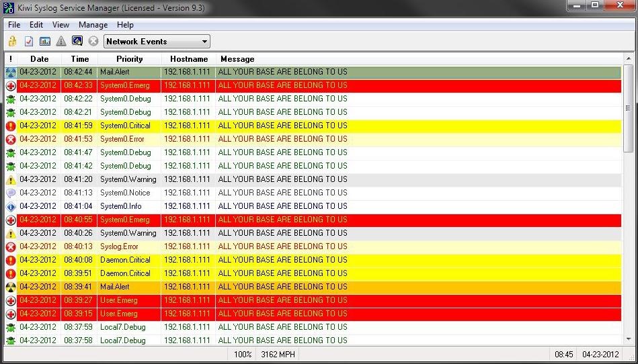
Task: Click the monitor display toolbar icon
Action: [x=77, y=42]
